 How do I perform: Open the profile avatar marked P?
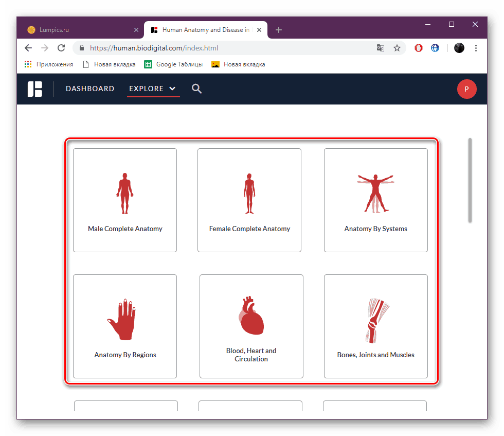(x=467, y=89)
